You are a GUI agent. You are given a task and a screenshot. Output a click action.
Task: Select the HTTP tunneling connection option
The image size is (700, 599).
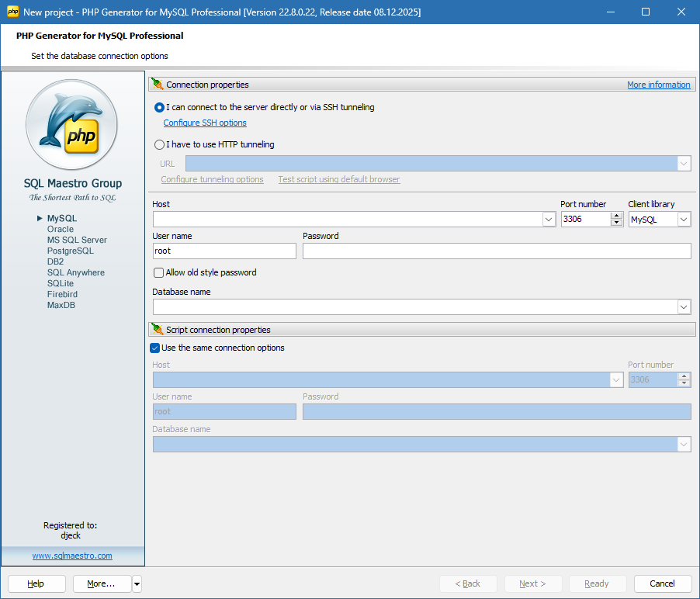159,144
